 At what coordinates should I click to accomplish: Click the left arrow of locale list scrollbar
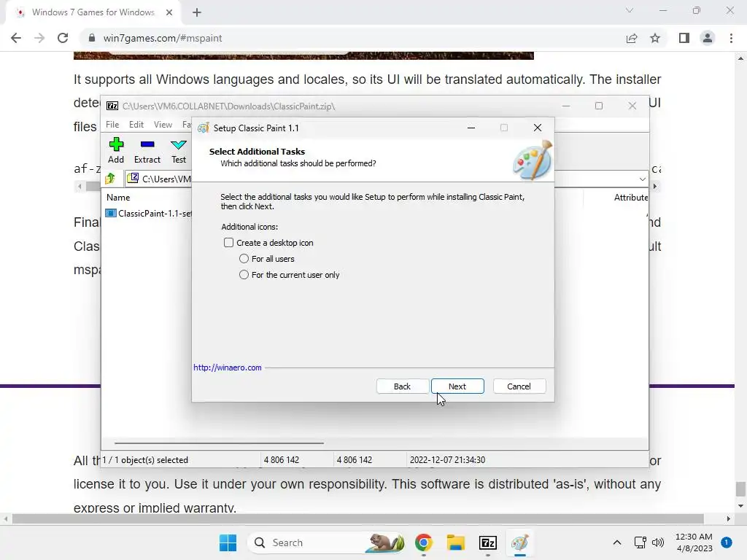tap(80, 186)
